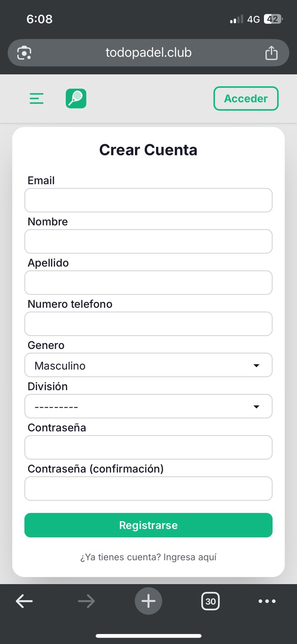
Task: Open the tab switcher showing 30 tabs
Action: tap(210, 601)
